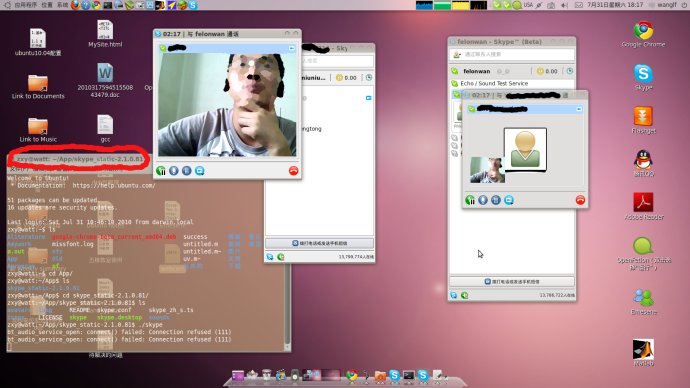Viewport: 690px width, 388px height.
Task: Open the Places menu in top panel
Action: (x=47, y=5)
